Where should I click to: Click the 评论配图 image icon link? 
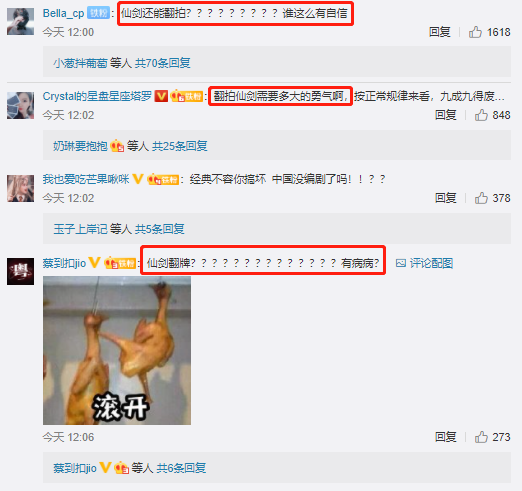tap(424, 263)
